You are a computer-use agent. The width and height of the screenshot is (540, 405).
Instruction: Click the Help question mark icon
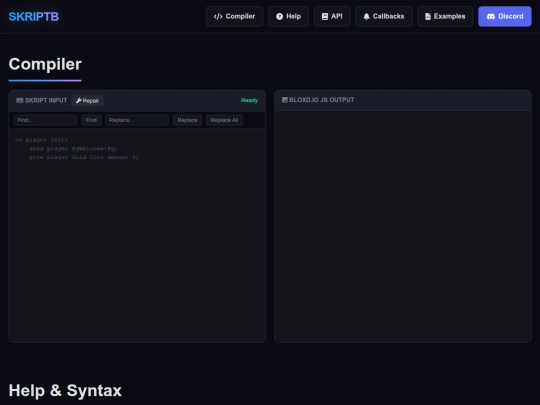279,17
